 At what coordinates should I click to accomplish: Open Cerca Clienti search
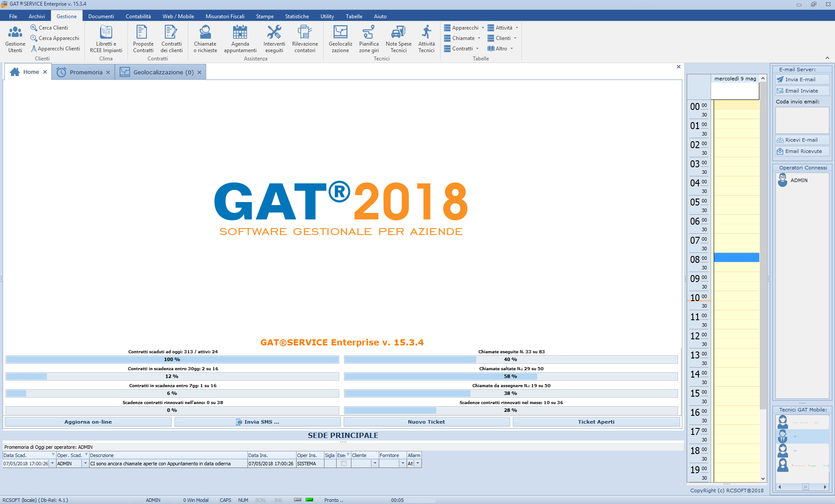pos(49,27)
